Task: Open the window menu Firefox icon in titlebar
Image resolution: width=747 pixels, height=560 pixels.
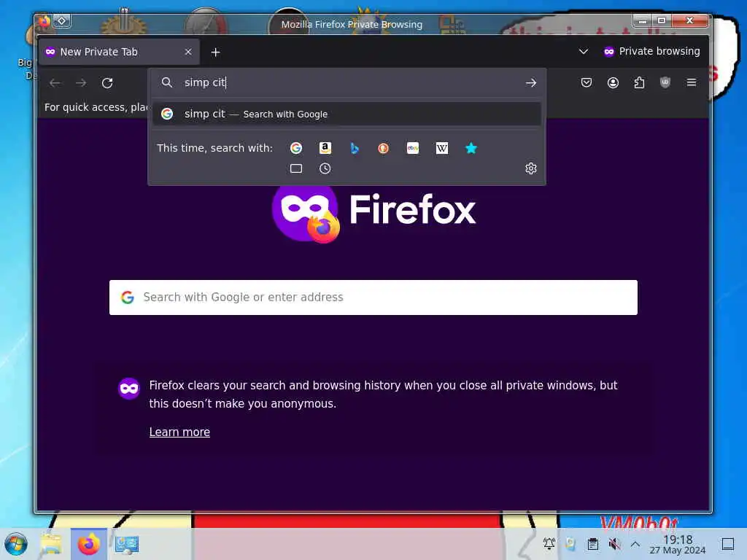Action: pyautogui.click(x=44, y=21)
